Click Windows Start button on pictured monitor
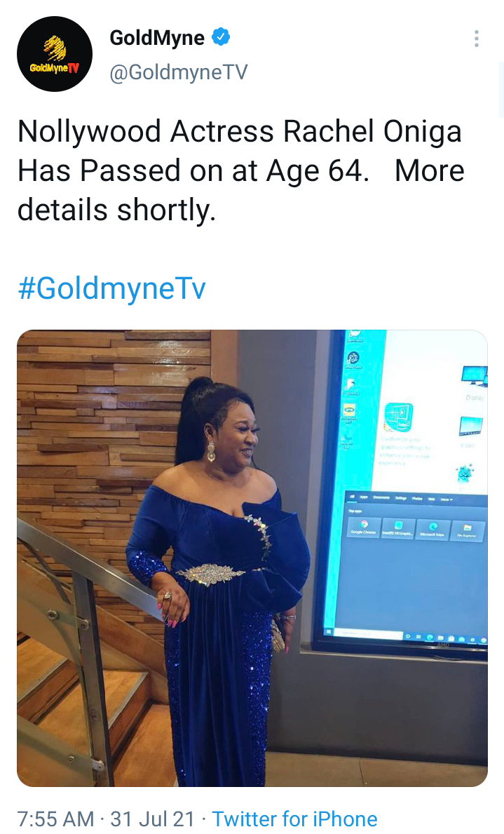This screenshot has height=834, width=504. point(329,631)
